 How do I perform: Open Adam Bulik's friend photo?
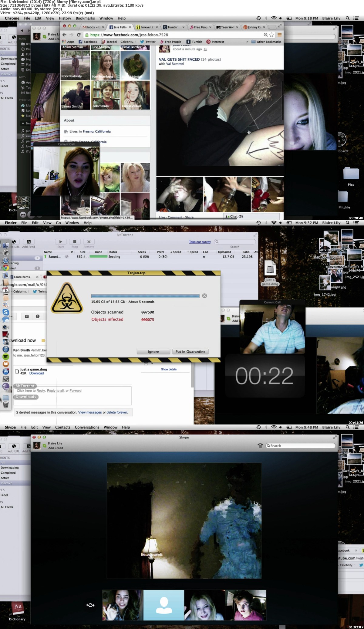(106, 95)
